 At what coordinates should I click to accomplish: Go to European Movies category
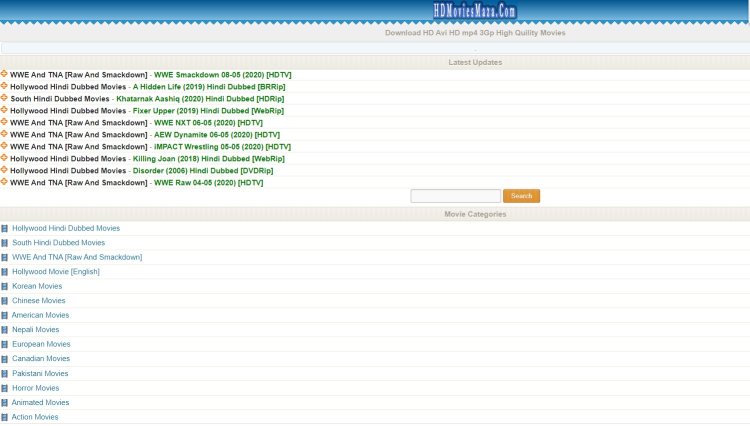[41, 344]
